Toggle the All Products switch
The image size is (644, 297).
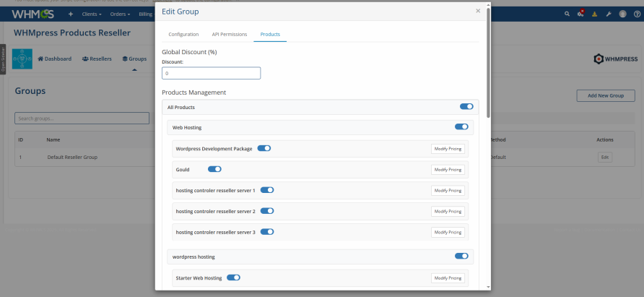pos(466,107)
